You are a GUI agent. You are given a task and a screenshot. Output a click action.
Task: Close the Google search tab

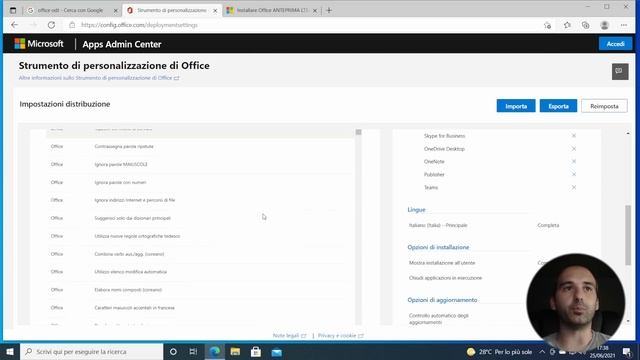click(116, 11)
